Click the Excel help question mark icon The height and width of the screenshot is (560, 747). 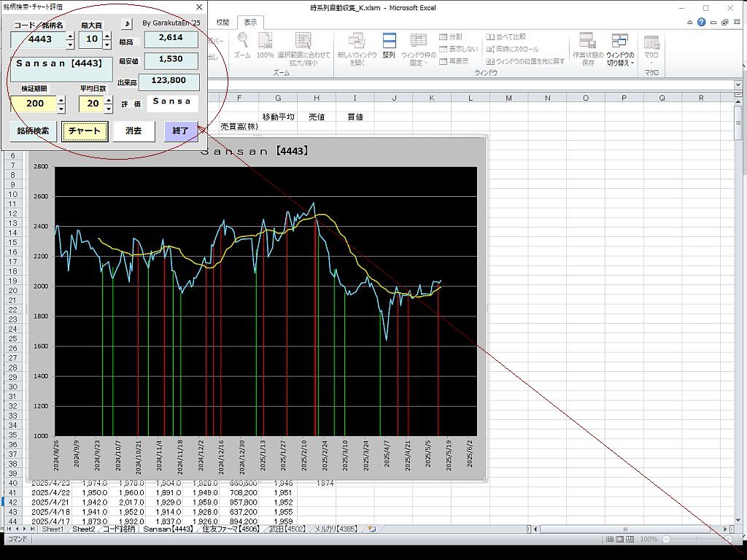[x=701, y=22]
